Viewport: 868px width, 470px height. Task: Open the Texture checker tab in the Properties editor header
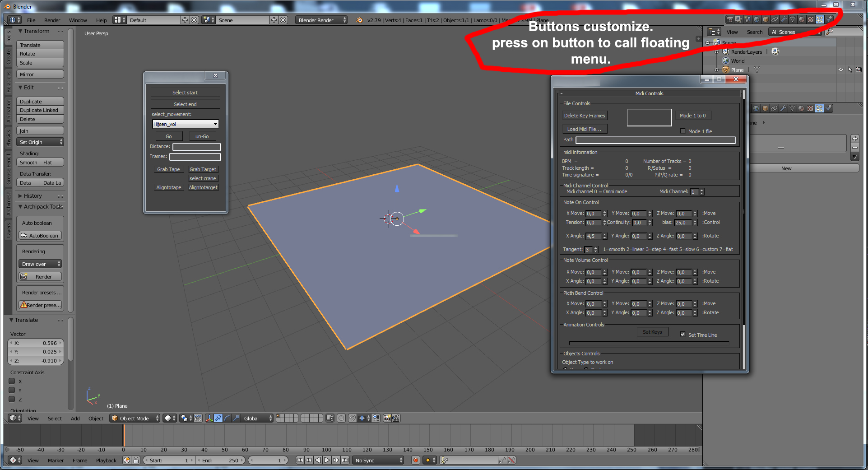point(810,108)
